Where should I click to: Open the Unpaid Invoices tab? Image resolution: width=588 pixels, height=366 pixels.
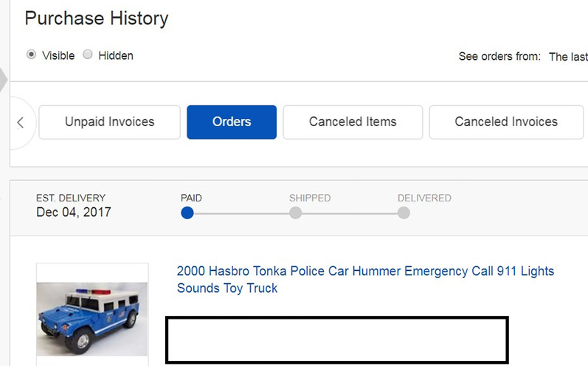(x=109, y=122)
